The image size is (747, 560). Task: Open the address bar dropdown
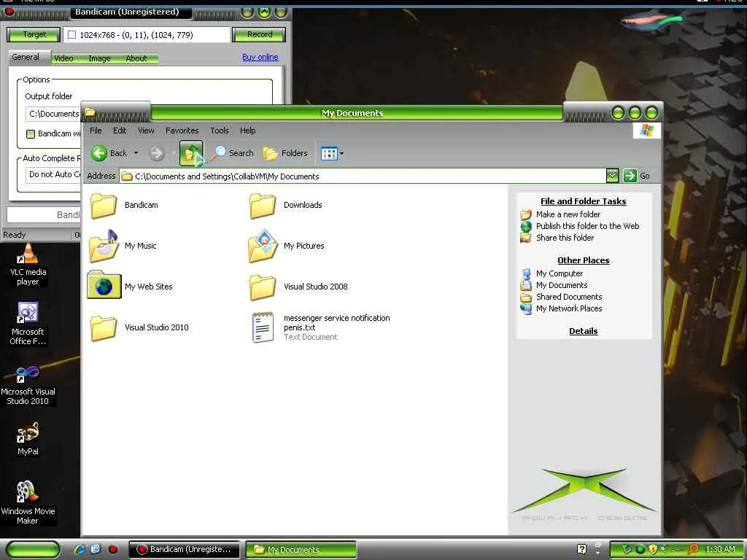pyautogui.click(x=612, y=176)
